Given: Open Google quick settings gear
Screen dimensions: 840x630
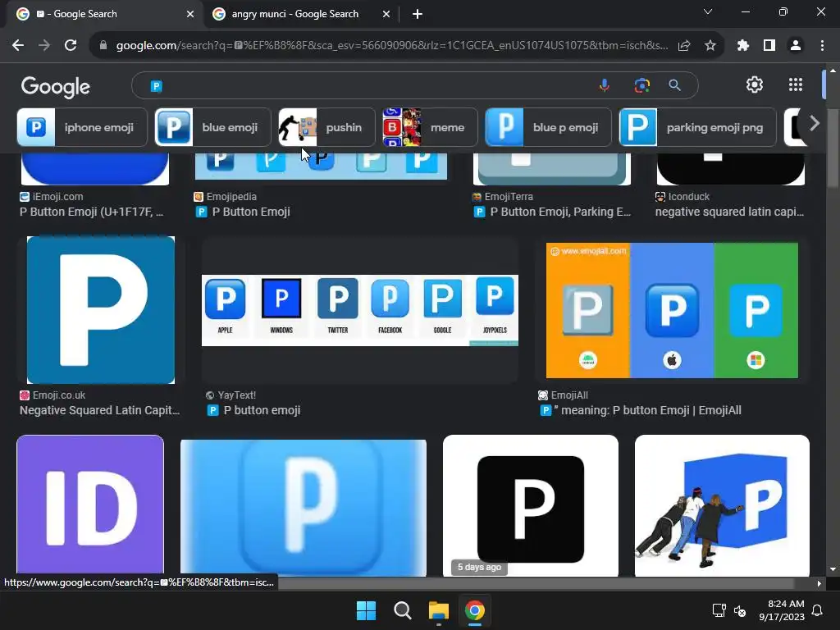Looking at the screenshot, I should pyautogui.click(x=755, y=84).
